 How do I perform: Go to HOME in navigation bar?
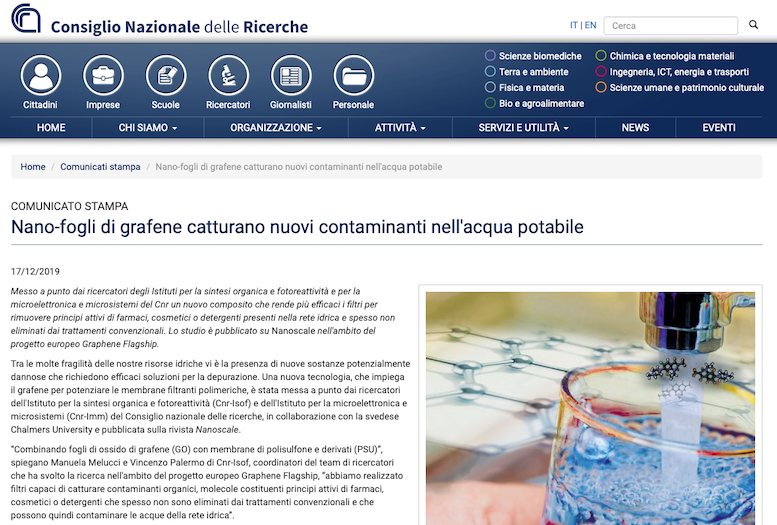[51, 127]
